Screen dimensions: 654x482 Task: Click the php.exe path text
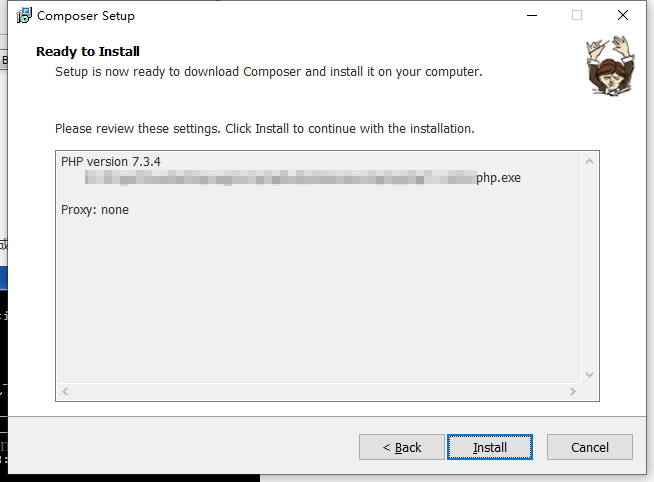[x=300, y=179]
